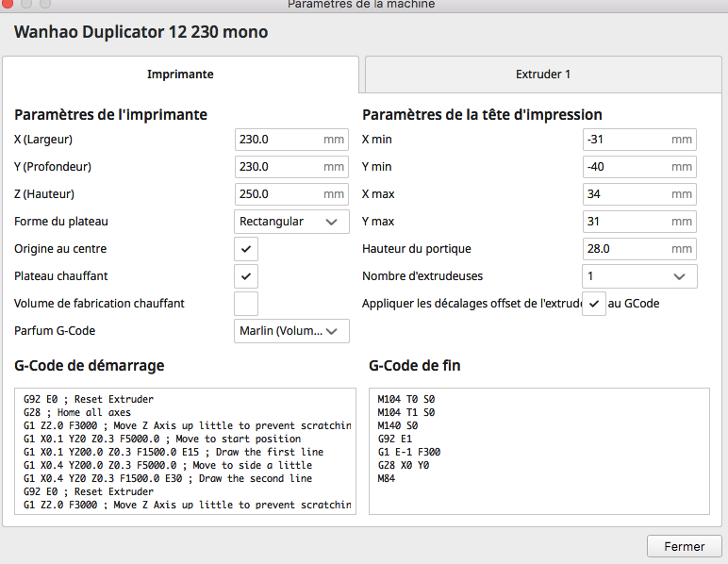The height and width of the screenshot is (564, 728).
Task: Click the Nombre d'extrudeuses label
Action: pyautogui.click(x=422, y=276)
